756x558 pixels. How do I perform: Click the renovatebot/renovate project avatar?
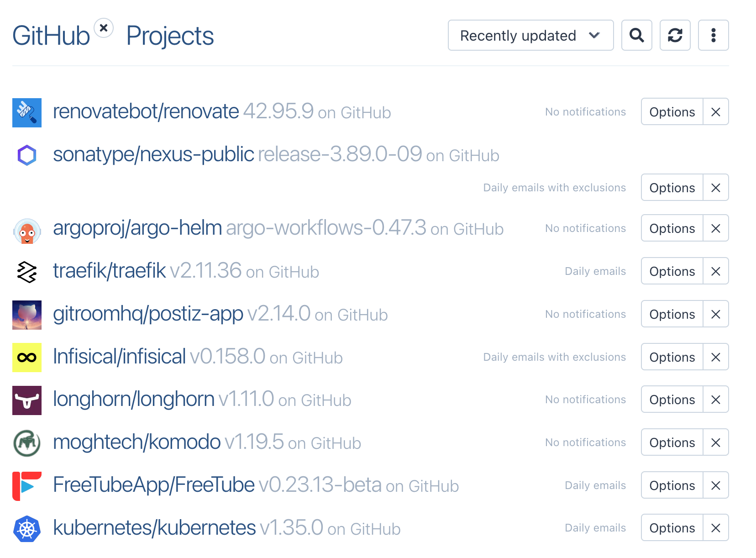(27, 112)
